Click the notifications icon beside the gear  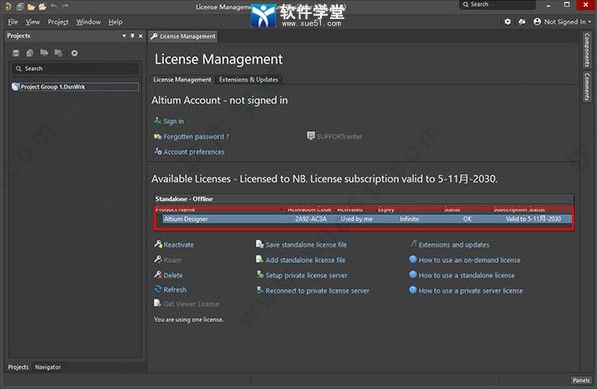[x=522, y=22]
